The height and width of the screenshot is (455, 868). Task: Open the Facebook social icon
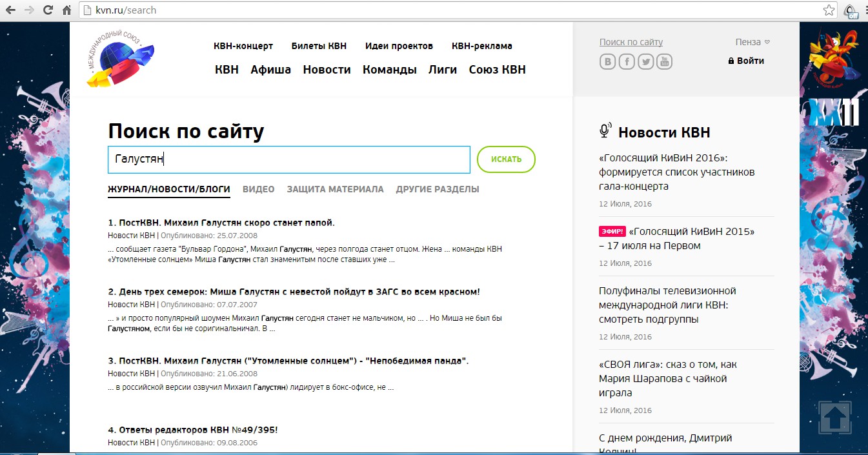coord(627,61)
